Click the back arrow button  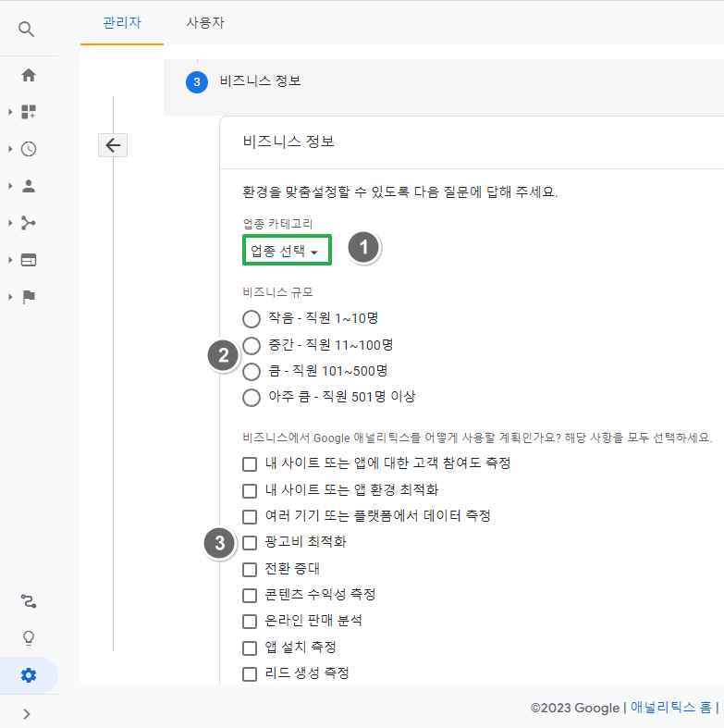pyautogui.click(x=113, y=145)
